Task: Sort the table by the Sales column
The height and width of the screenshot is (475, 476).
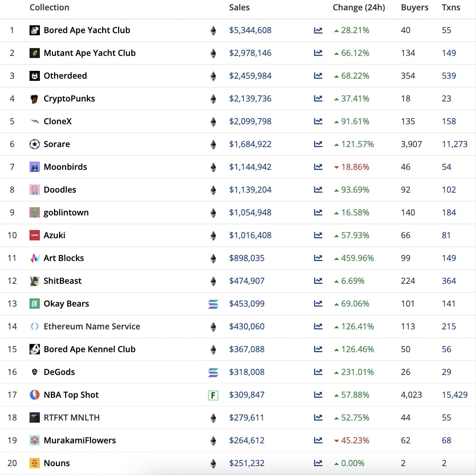Action: coord(239,7)
